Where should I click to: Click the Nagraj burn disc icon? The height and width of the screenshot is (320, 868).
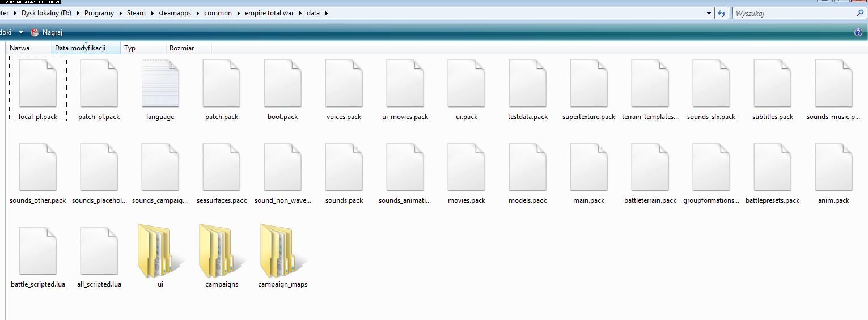(x=35, y=32)
